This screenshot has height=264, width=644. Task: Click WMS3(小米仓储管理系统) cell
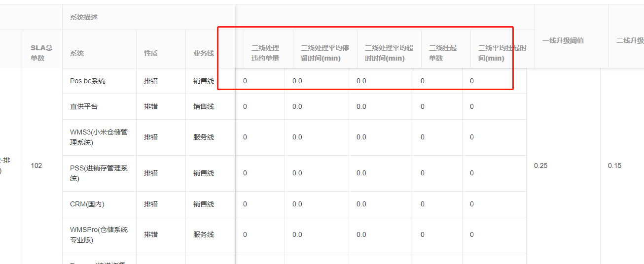pos(99,137)
